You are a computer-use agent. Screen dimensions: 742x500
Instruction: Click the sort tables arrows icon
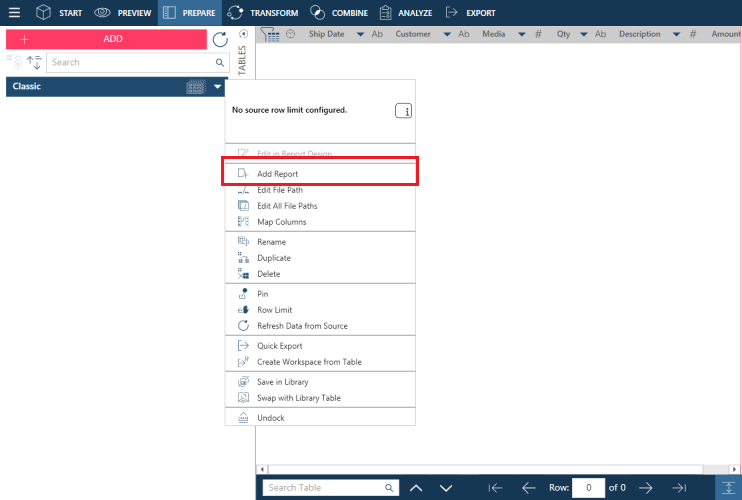[x=34, y=62]
